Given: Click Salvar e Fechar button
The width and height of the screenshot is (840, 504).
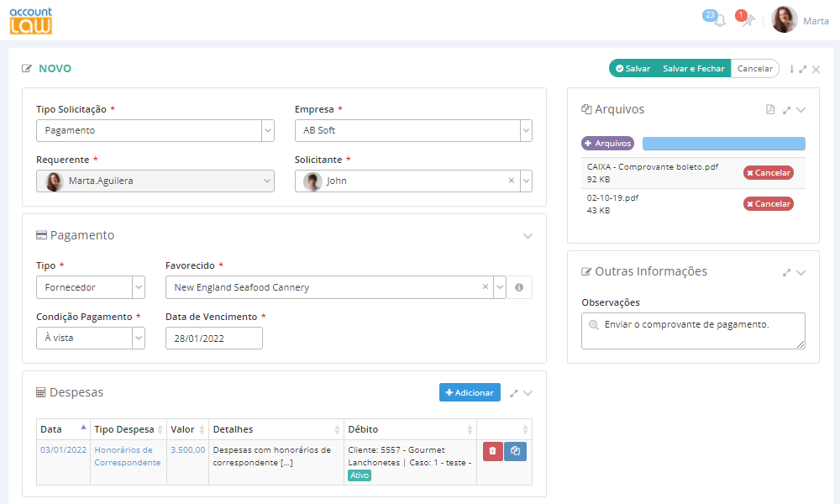Looking at the screenshot, I should point(693,69).
